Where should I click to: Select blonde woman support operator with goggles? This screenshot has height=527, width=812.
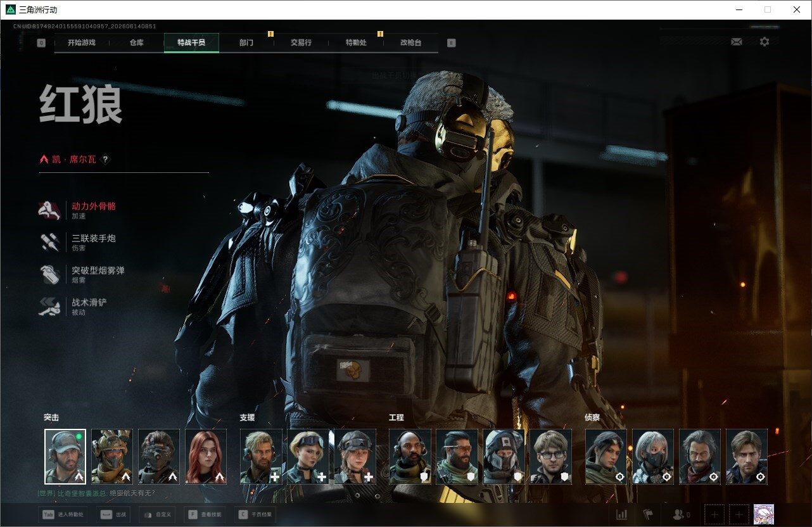pos(308,457)
